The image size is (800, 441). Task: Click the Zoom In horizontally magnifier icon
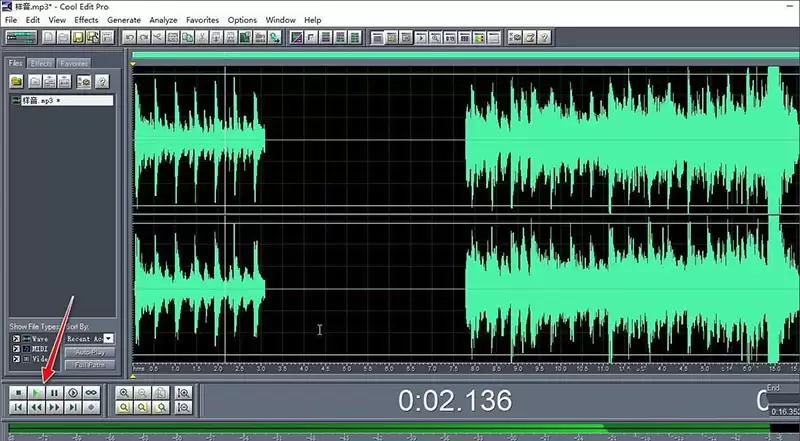pyautogui.click(x=124, y=393)
